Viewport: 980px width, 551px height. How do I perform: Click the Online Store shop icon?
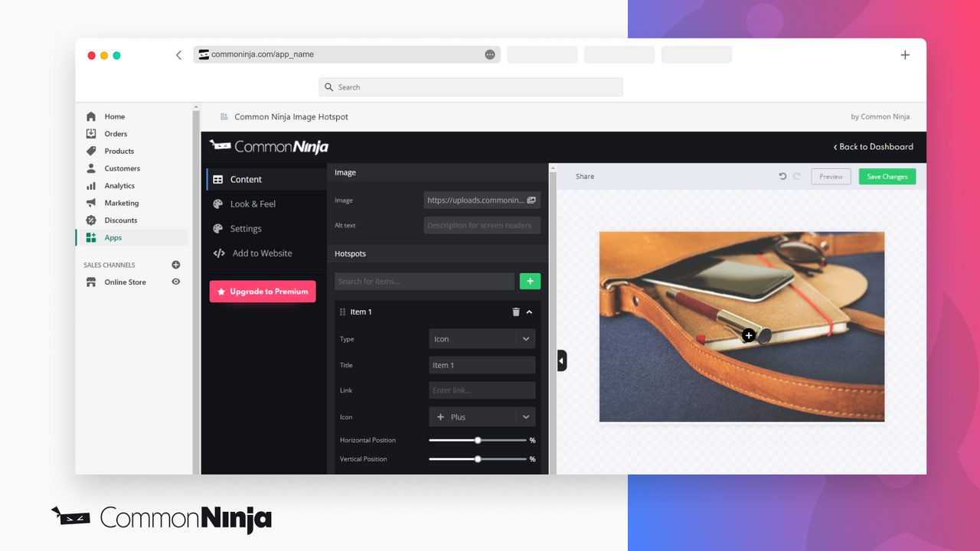coord(91,282)
